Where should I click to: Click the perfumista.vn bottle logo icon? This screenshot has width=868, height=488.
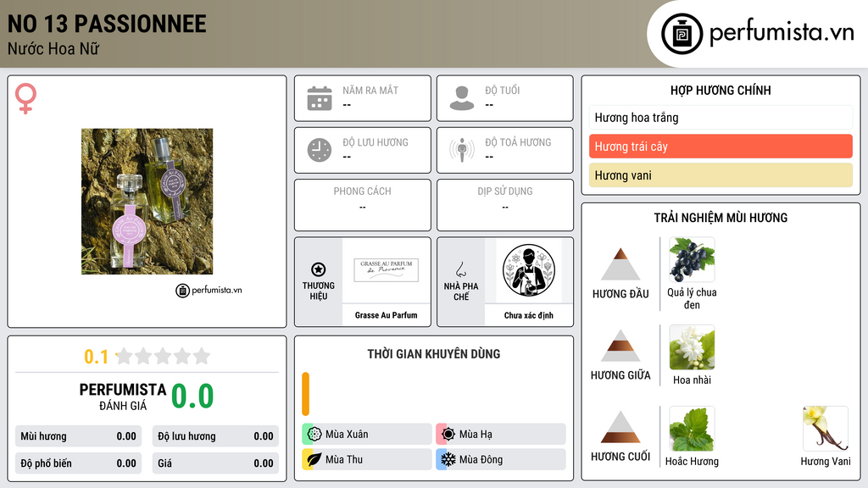click(x=682, y=34)
